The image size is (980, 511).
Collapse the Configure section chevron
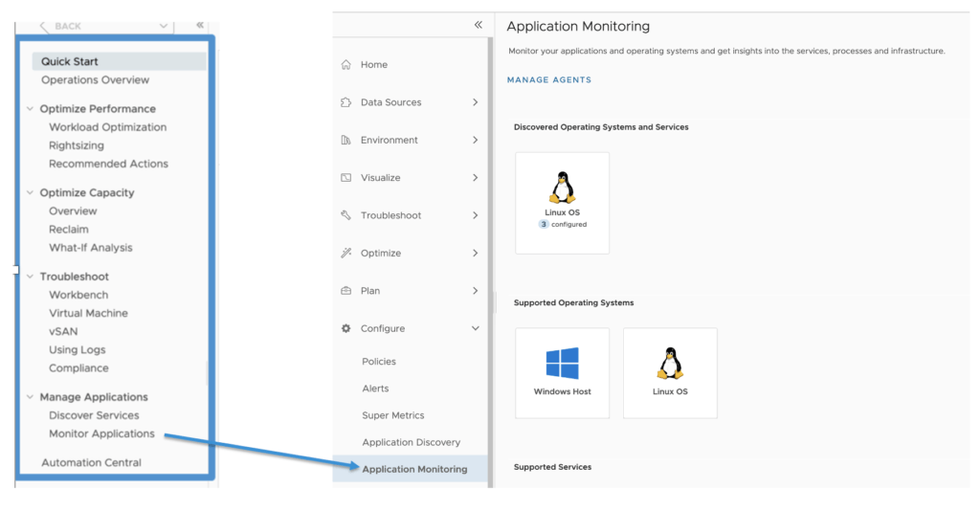pyautogui.click(x=475, y=329)
